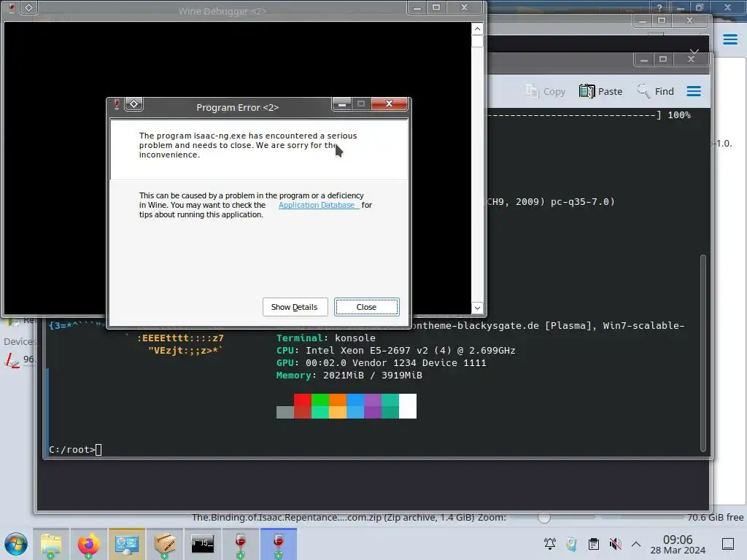Maximize the Wine Debugger window
Screen dimensions: 747x560
(x=436, y=7)
